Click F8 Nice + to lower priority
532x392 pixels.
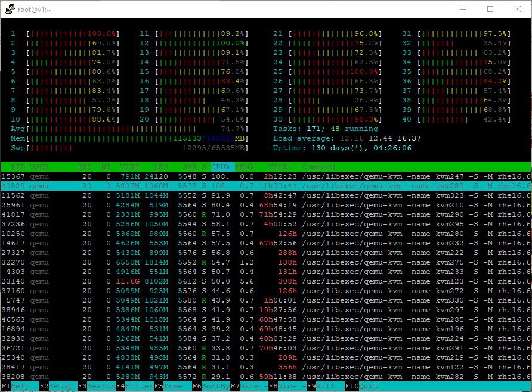point(287,386)
